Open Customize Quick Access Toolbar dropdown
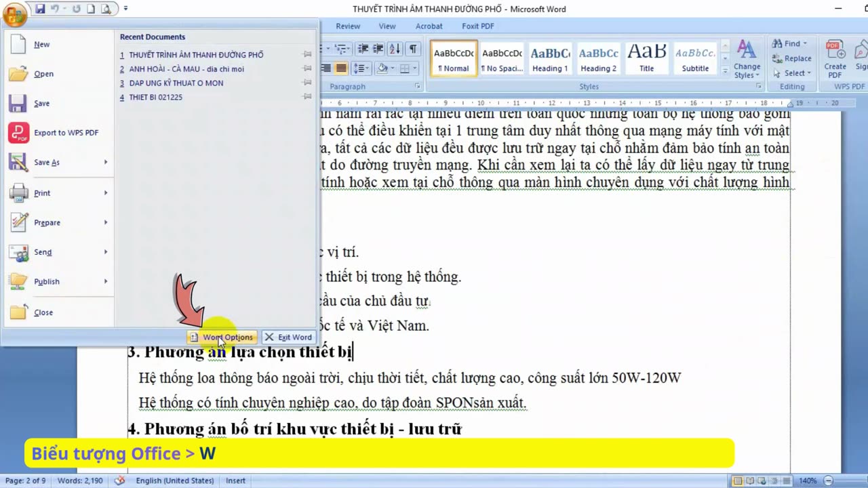 [125, 9]
